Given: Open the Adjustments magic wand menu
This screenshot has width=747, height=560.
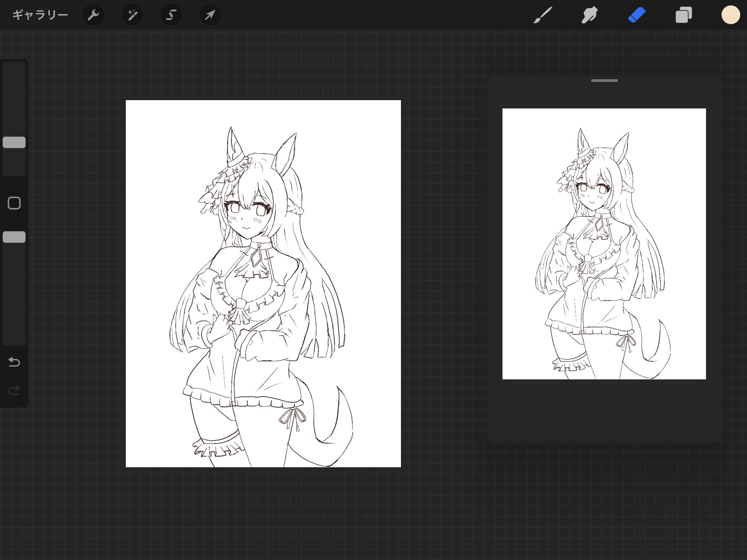Looking at the screenshot, I should pyautogui.click(x=132, y=15).
